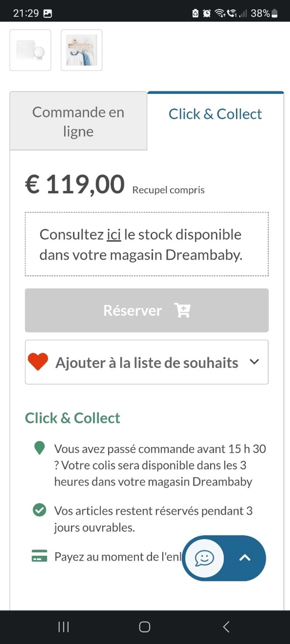Expand the floating widget up chevron
Image resolution: width=290 pixels, height=644 pixels.
coord(245,558)
